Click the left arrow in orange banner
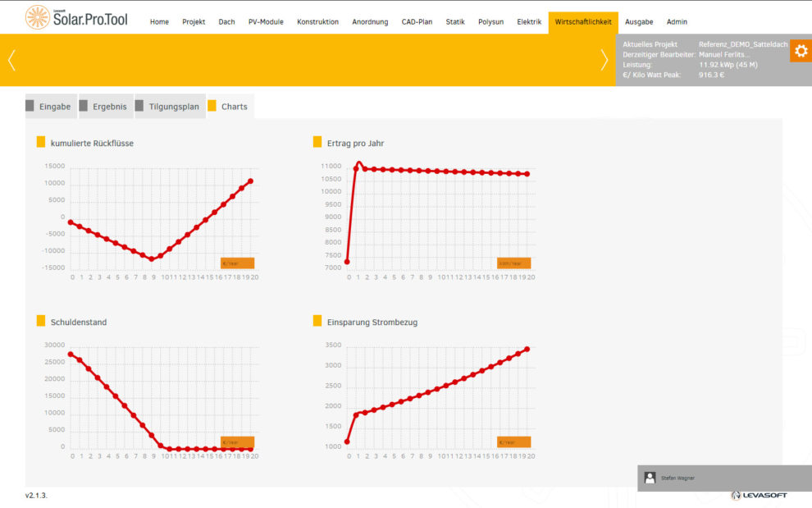 pos(11,60)
